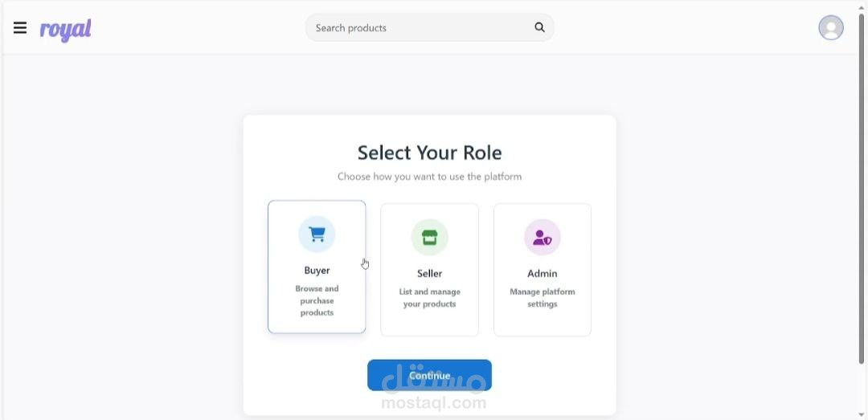This screenshot has height=420, width=868.
Task: Click 'Browse and purchase products' description
Action: click(317, 300)
